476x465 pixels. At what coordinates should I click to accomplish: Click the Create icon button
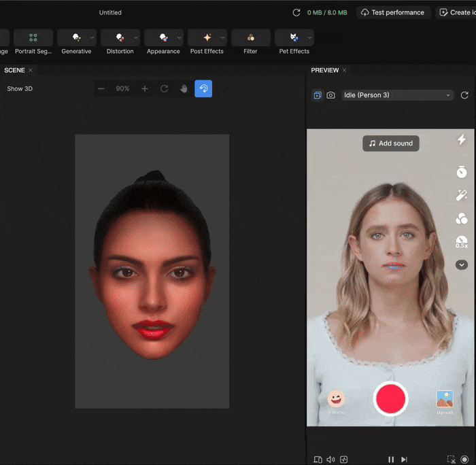[456, 12]
